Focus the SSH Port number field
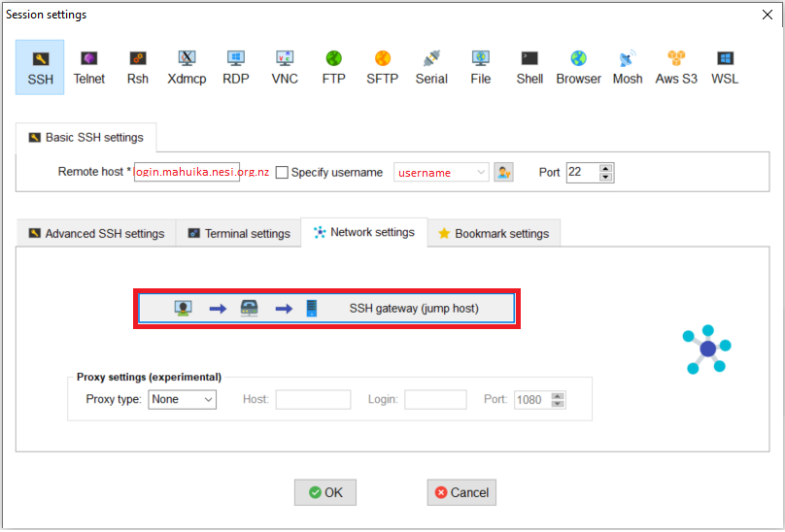The width and height of the screenshot is (785, 532). (583, 172)
